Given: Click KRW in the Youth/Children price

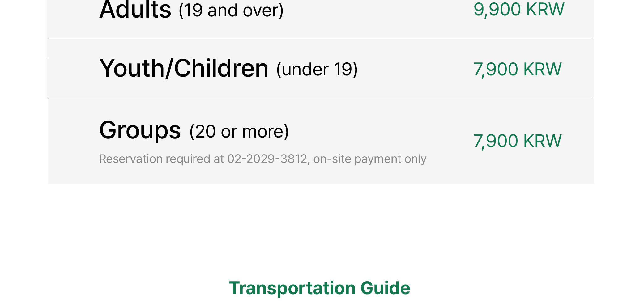Looking at the screenshot, I should click(x=543, y=69).
